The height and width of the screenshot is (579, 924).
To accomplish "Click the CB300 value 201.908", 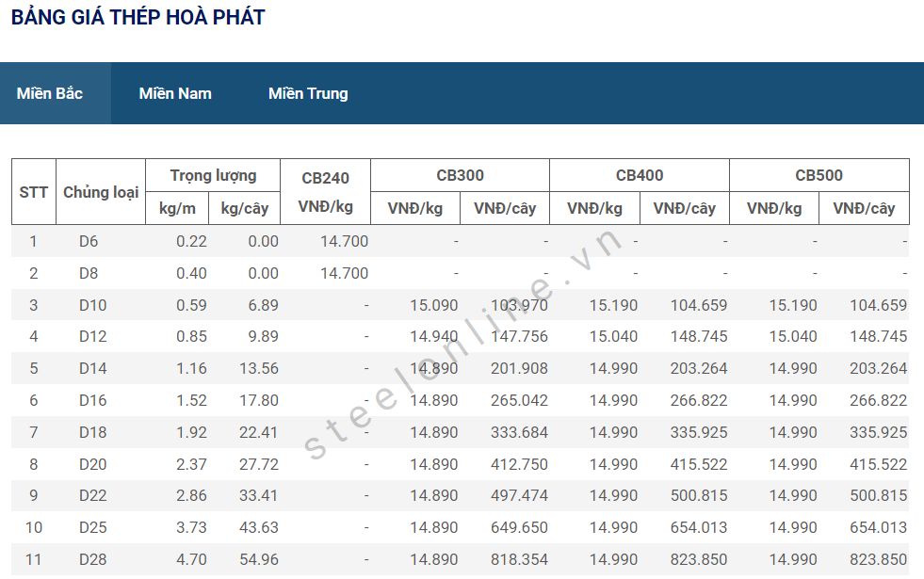I will [519, 368].
